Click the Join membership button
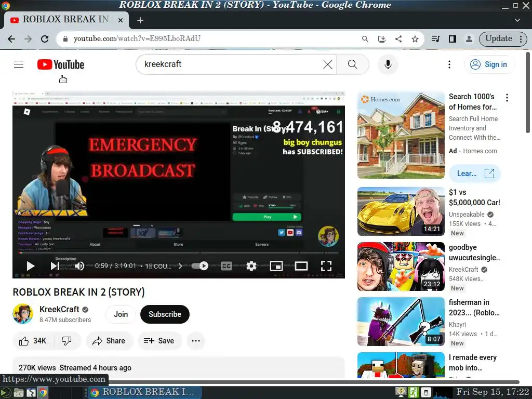 pyautogui.click(x=121, y=314)
